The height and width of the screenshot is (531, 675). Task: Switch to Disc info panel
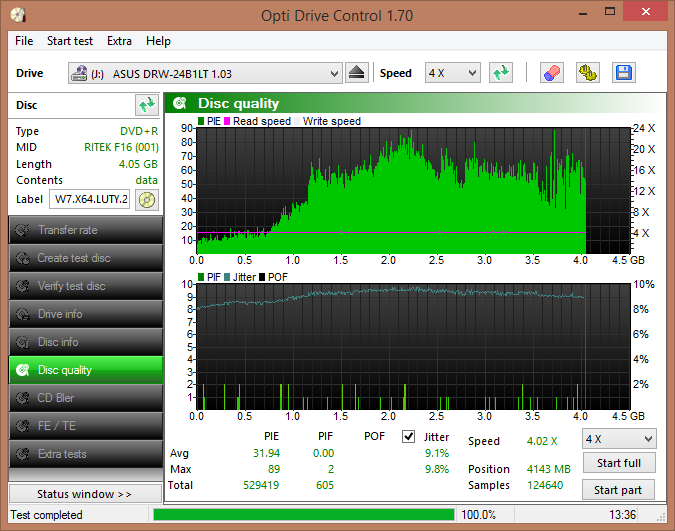point(86,342)
